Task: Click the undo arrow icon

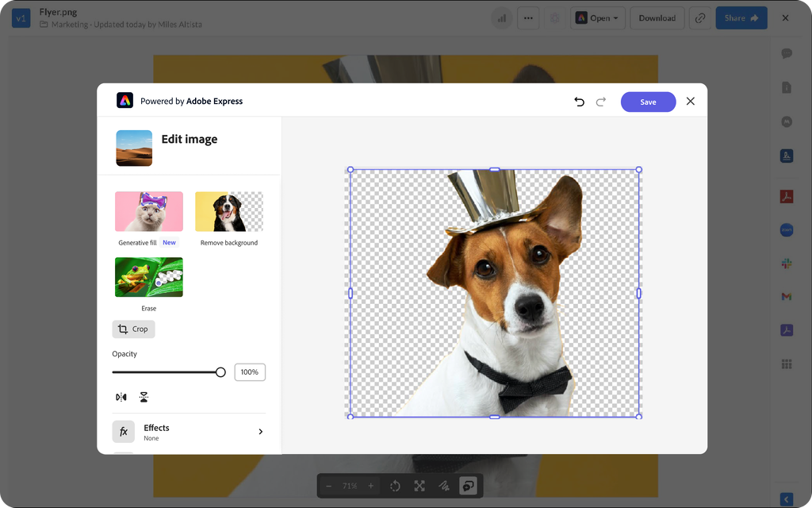Action: 579,102
